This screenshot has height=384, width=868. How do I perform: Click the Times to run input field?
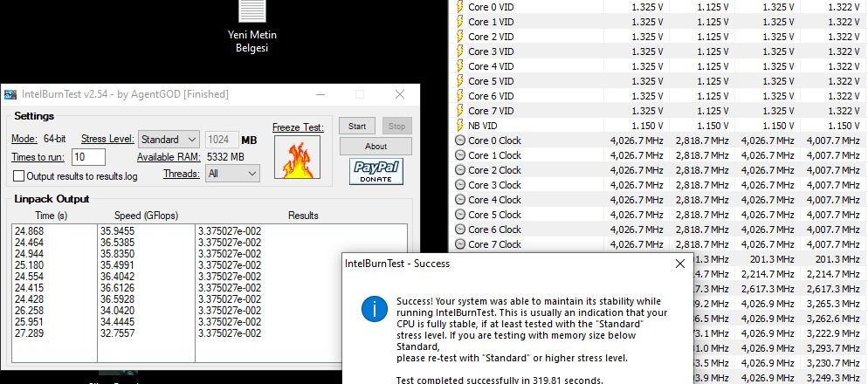pyautogui.click(x=88, y=157)
